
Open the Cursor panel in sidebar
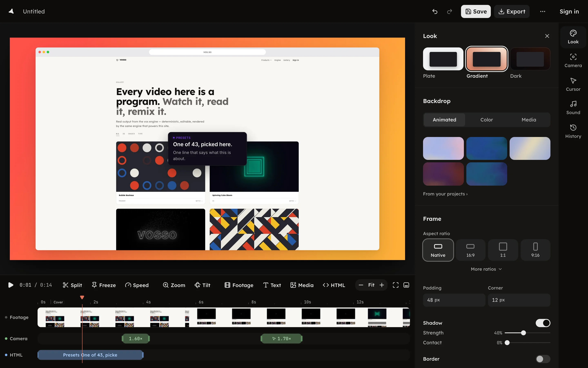tap(573, 84)
